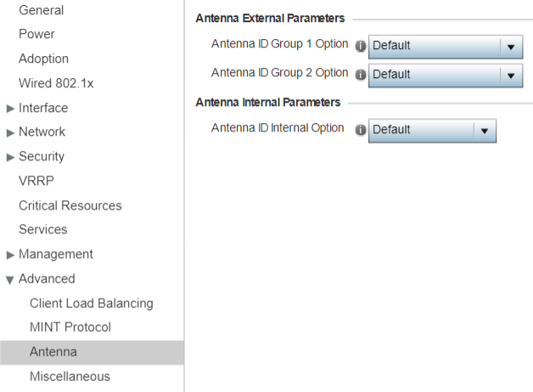Expand the Network tree node arrow
This screenshot has width=533, height=392.
click(10, 133)
